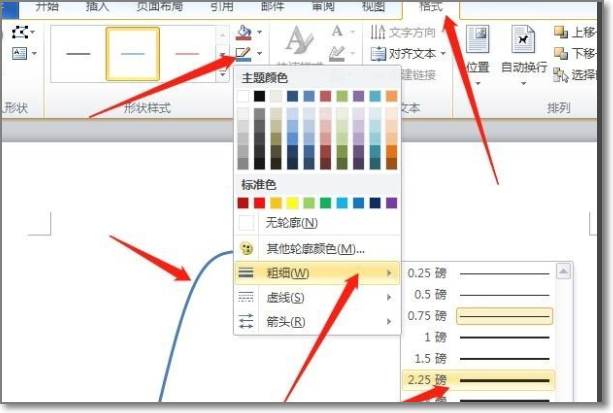This screenshot has width=613, height=413.
Task: Click the Text Outline icon
Action: coord(337,54)
